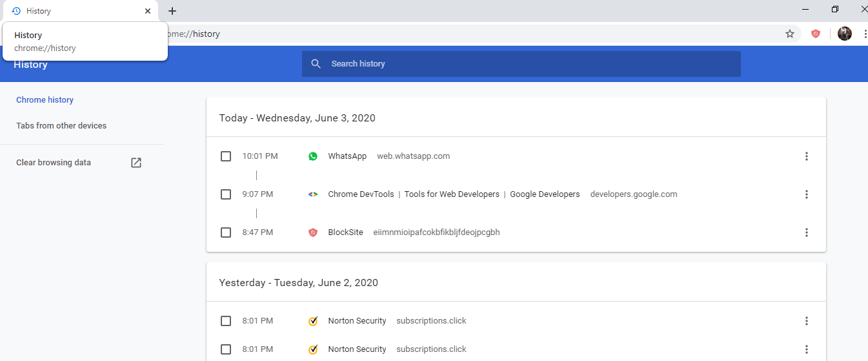This screenshot has height=361, width=868.
Task: Click the external-link icon beside Clear browsing data
Action: 136,163
